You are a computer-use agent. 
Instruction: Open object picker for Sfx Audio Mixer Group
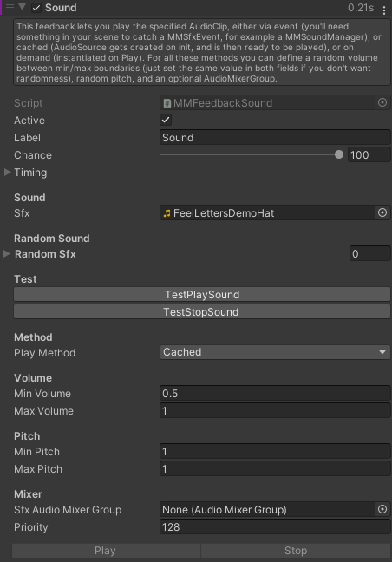pyautogui.click(x=382, y=509)
